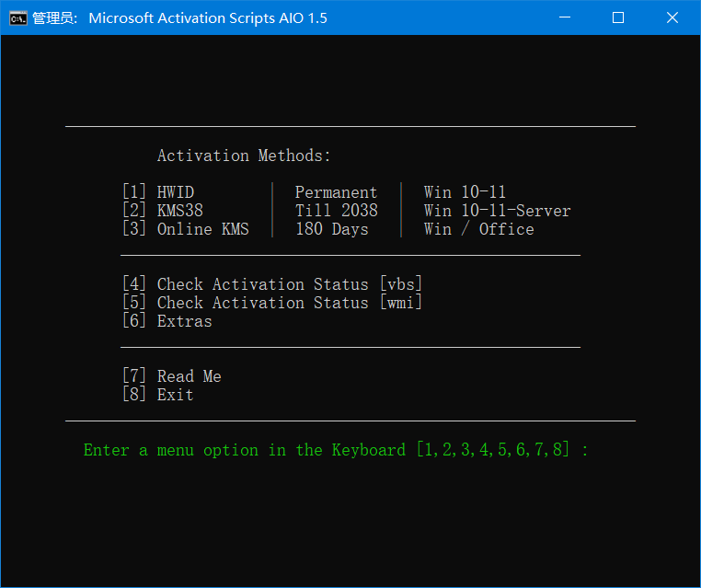Click the cmd icon in the title bar
The height and width of the screenshot is (588, 701).
[x=18, y=18]
